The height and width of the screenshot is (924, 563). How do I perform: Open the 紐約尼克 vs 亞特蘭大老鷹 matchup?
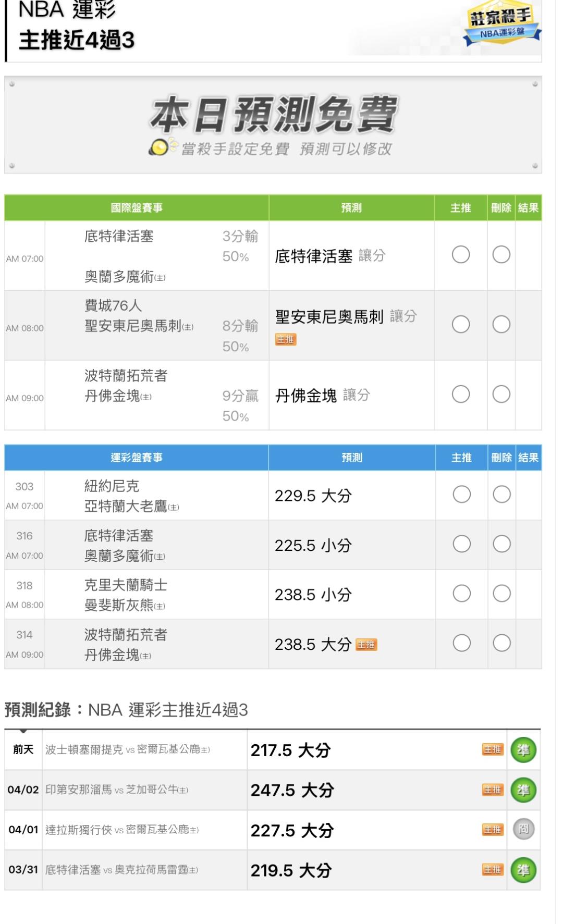(x=131, y=496)
